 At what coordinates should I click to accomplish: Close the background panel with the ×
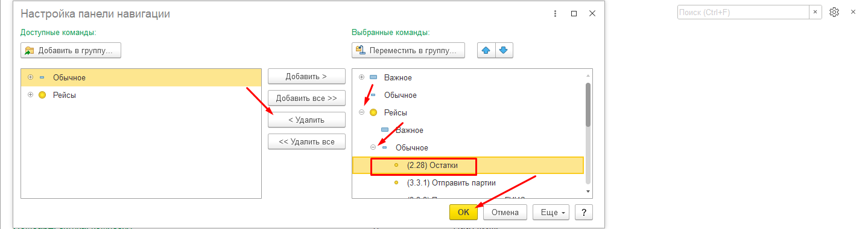click(x=854, y=12)
